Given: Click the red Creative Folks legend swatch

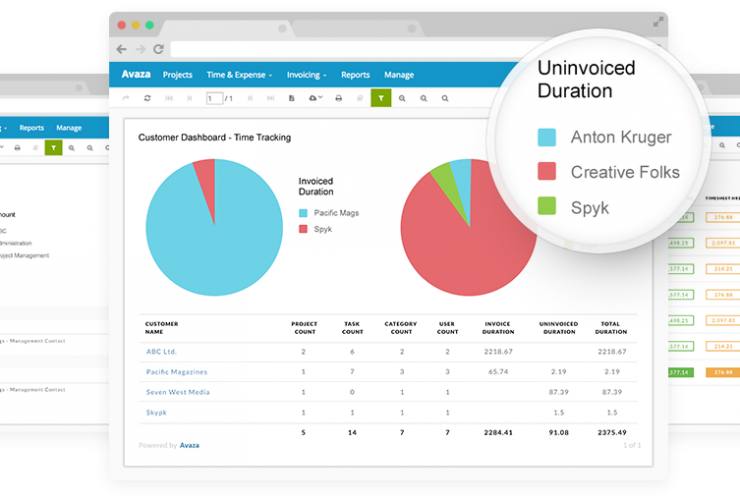Looking at the screenshot, I should [546, 172].
